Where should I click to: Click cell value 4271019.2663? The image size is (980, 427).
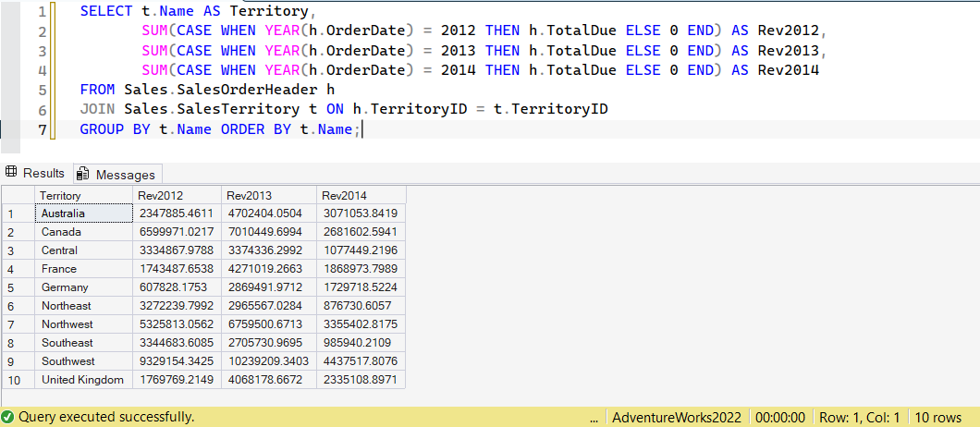pos(269,269)
